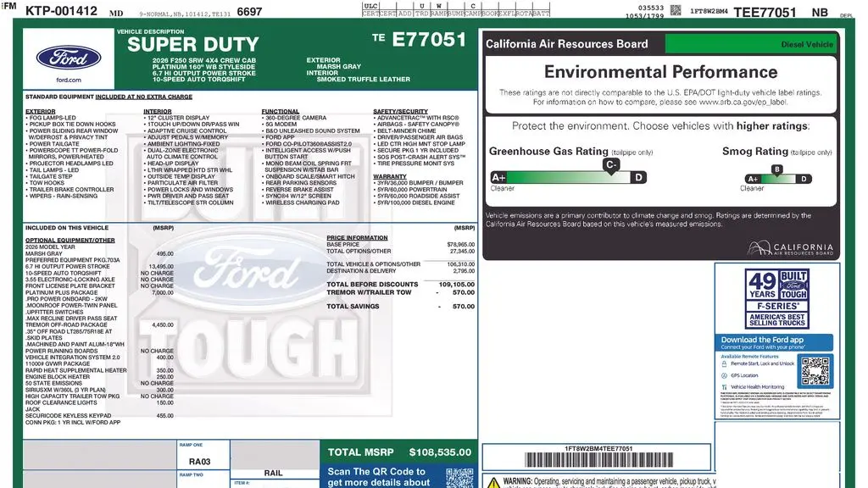
Task: Click SMOKED TRUFFLE LEATHER interior text
Action: pyautogui.click(x=363, y=80)
